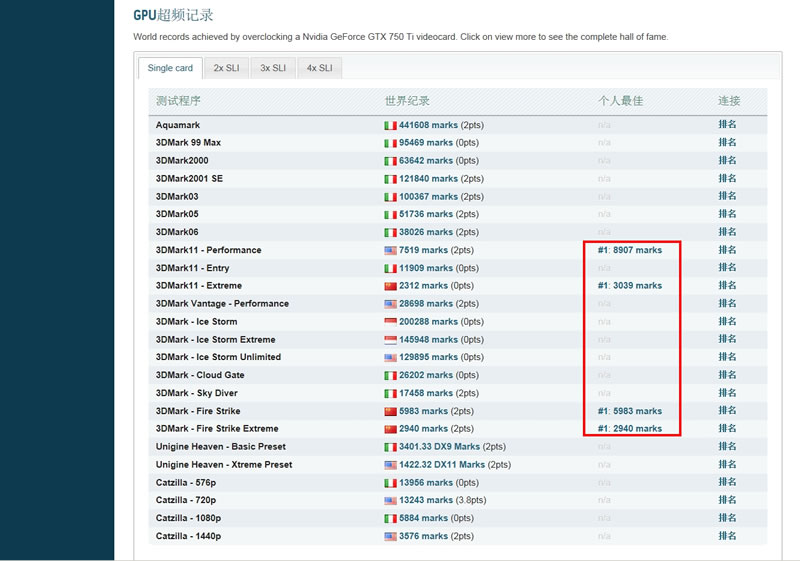This screenshot has width=800, height=561.
Task: Click the flag in the 3DMark - Ice Storm row
Action: point(390,322)
